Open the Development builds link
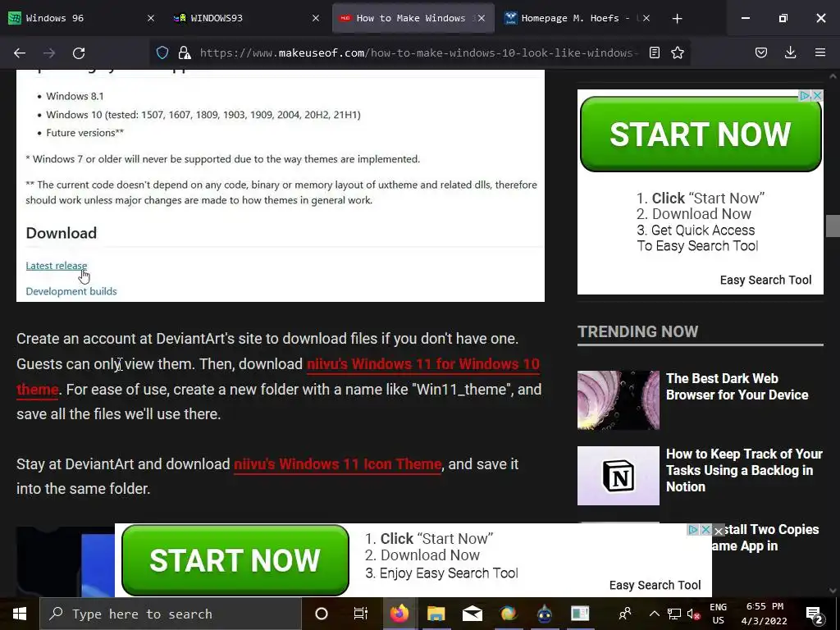840x630 pixels. point(71,291)
